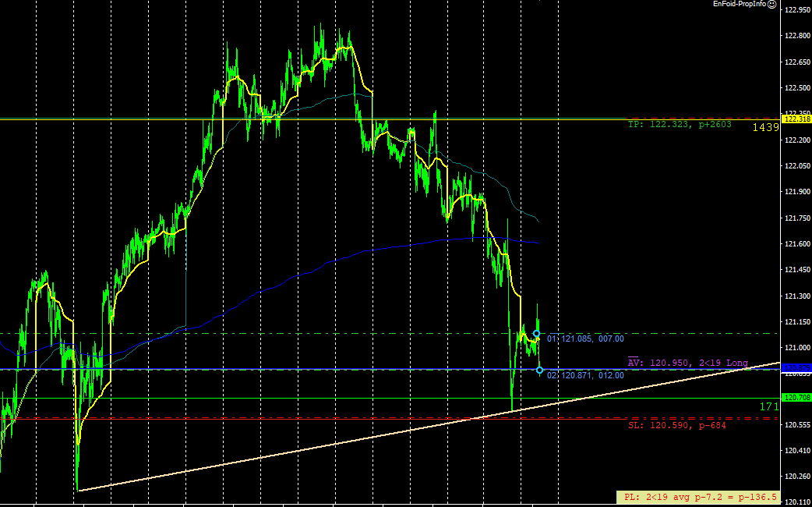Viewport: 812px width, 507px height.
Task: Click the AV: 120.950, 2<19 Long label
Action: (688, 363)
